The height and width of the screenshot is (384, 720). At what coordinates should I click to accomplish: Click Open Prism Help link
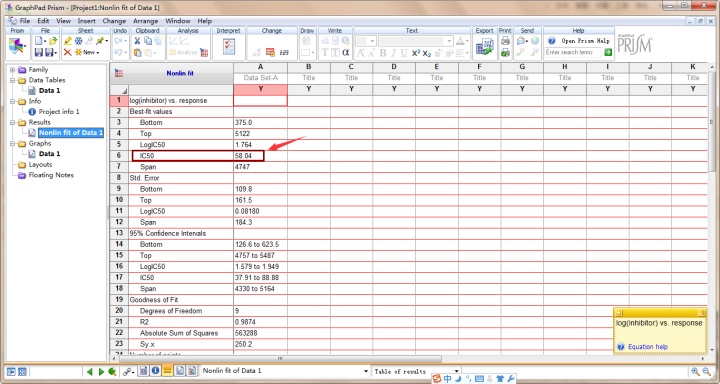click(x=585, y=41)
